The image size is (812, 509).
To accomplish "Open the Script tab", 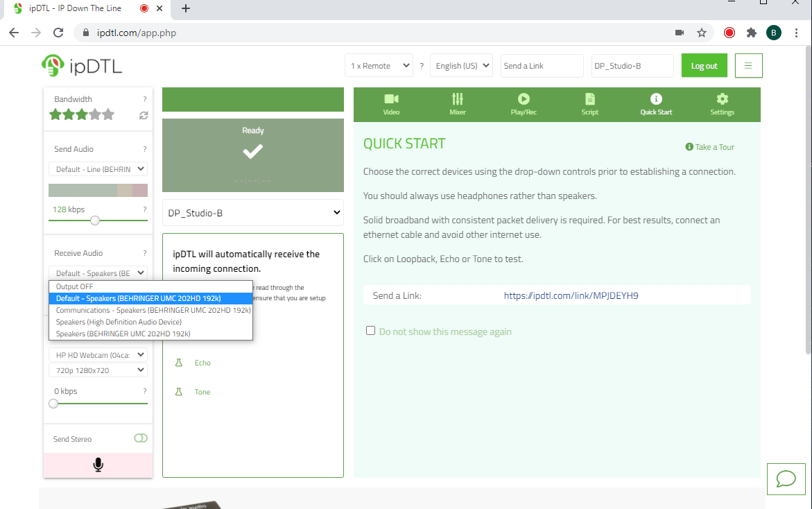I will pyautogui.click(x=590, y=104).
